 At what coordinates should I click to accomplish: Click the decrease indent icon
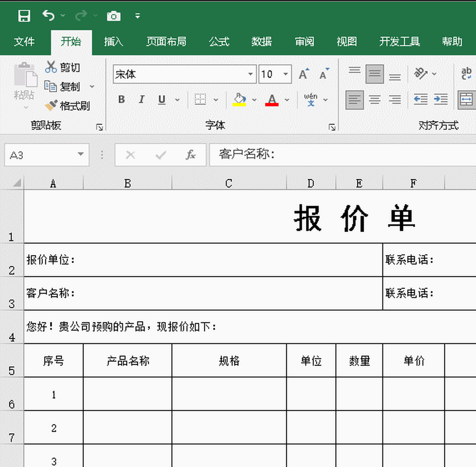(421, 99)
